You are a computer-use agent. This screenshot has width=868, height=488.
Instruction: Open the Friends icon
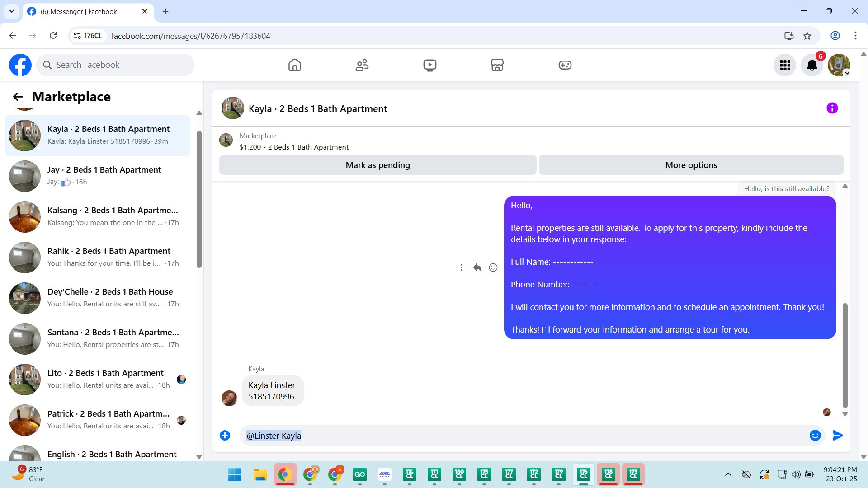tap(362, 65)
